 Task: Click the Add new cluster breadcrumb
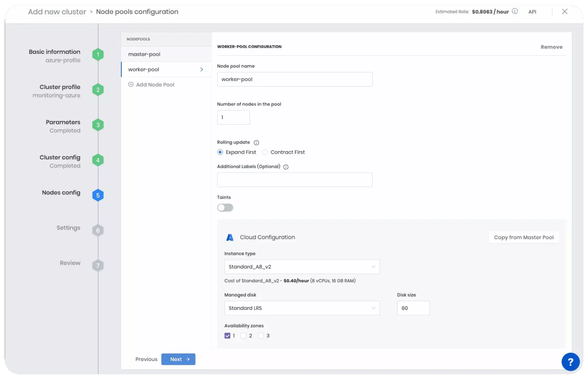[x=57, y=12]
